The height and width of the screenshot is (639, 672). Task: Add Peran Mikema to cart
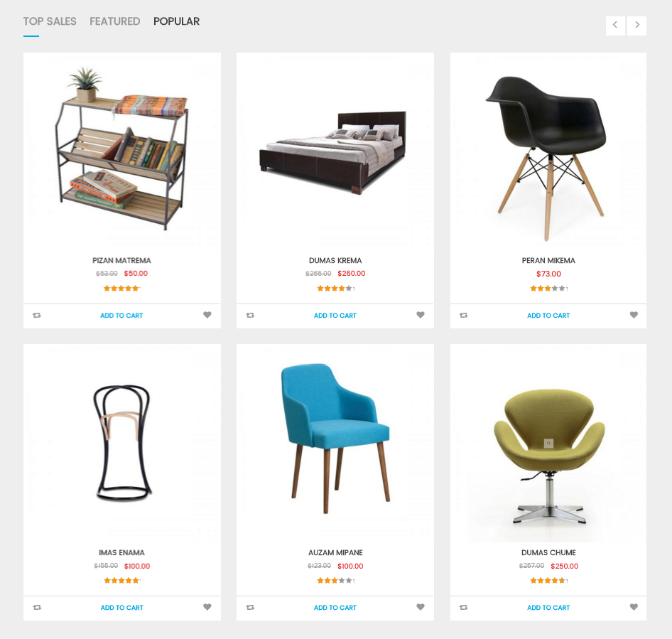pyautogui.click(x=548, y=316)
